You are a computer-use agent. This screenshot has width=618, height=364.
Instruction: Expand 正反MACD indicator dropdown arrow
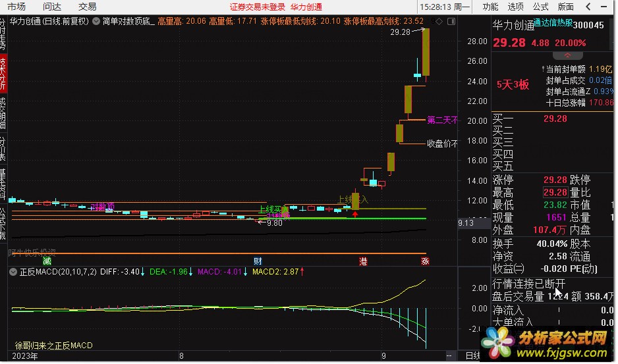pyautogui.click(x=13, y=272)
